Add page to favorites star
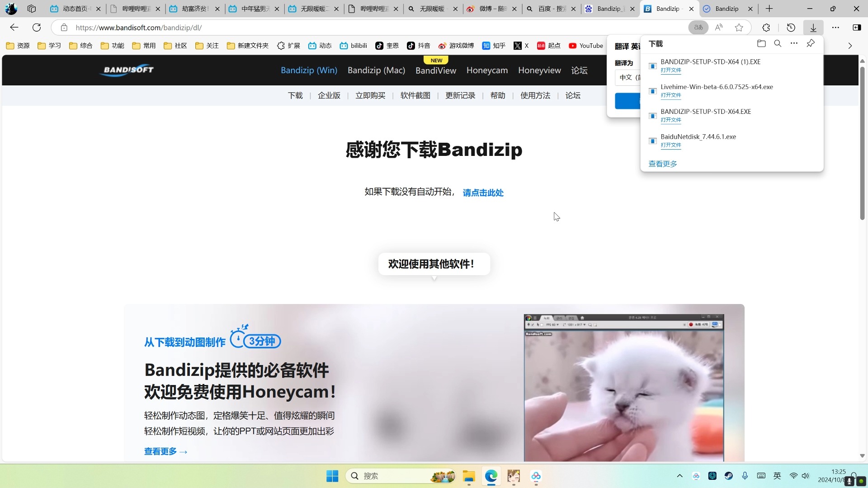Viewport: 868px width, 488px height. 739,28
